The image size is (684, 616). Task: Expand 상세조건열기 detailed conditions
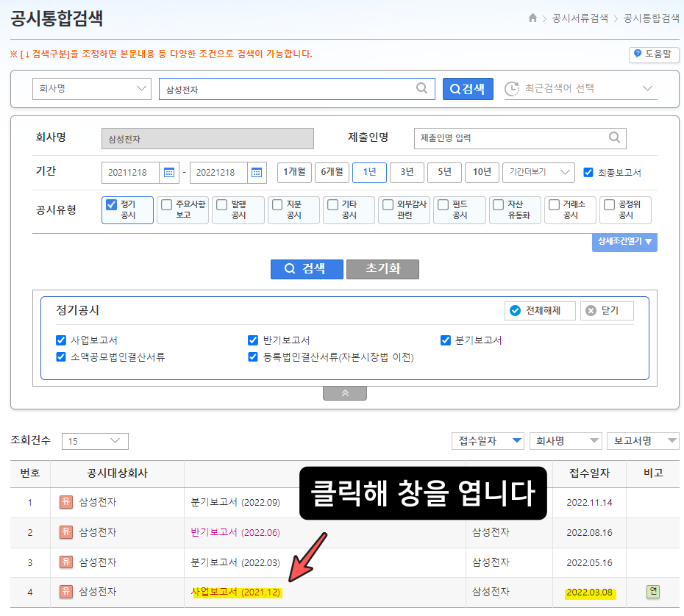pos(624,242)
